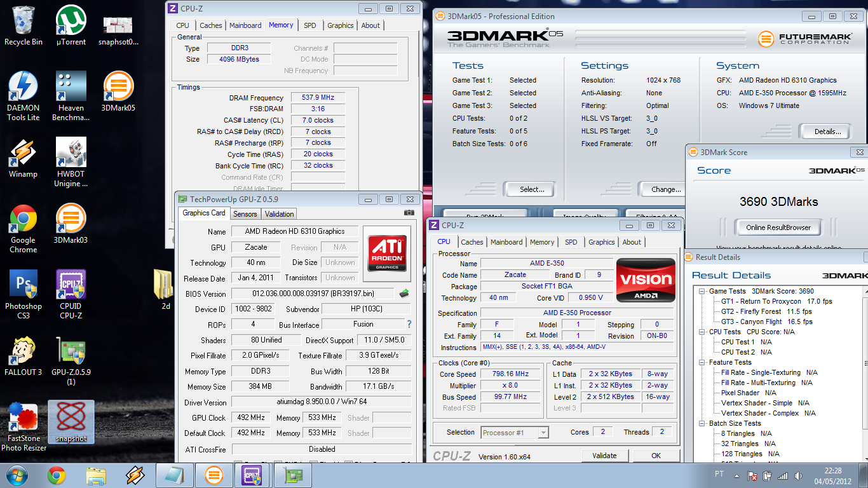Click the DRAM Frequency value 537.9 MHz

click(x=318, y=98)
